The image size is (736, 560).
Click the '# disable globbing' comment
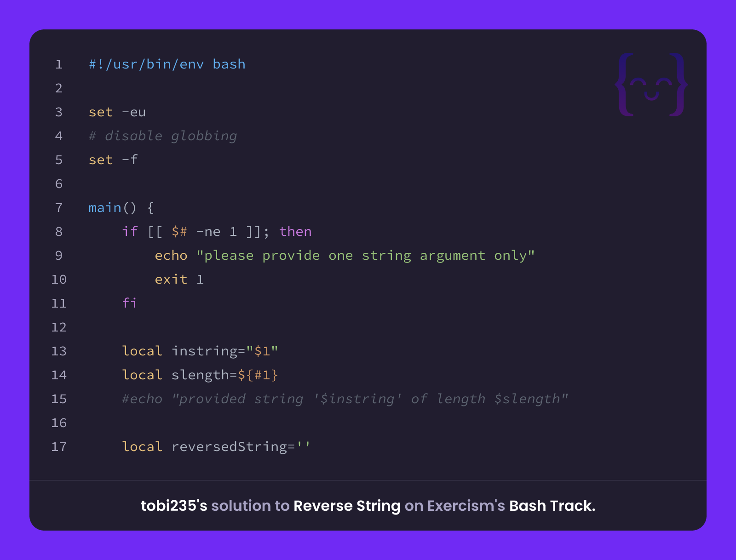click(163, 136)
